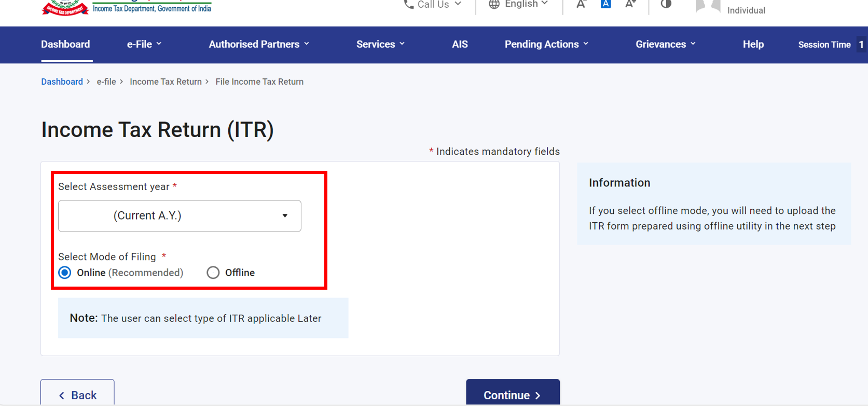This screenshot has height=406, width=868.
Task: Reset font size with highlighted A icon
Action: pyautogui.click(x=605, y=4)
